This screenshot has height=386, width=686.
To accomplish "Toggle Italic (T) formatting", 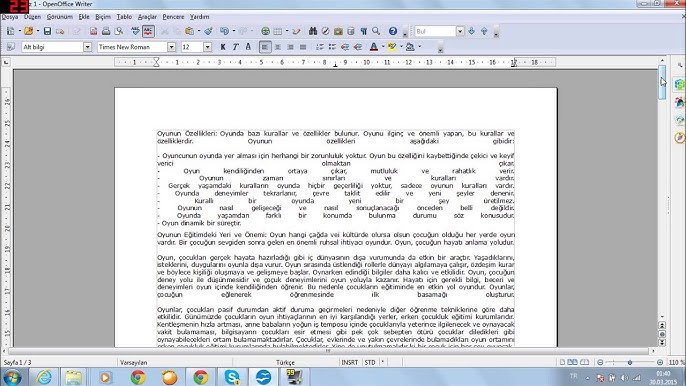I will click(x=235, y=47).
